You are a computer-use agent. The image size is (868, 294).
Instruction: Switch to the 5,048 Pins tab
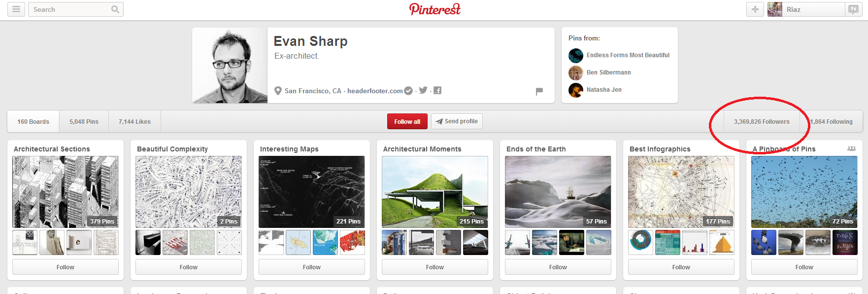pyautogui.click(x=84, y=122)
